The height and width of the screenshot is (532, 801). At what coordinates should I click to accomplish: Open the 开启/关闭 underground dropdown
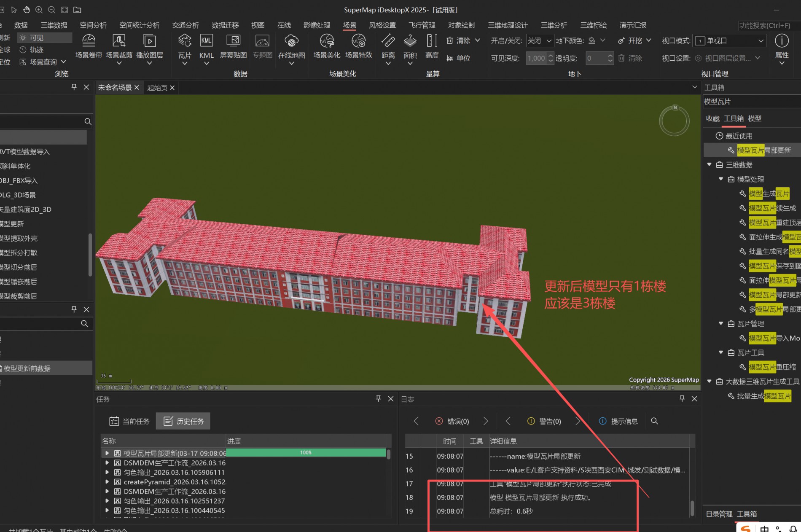pyautogui.click(x=539, y=40)
